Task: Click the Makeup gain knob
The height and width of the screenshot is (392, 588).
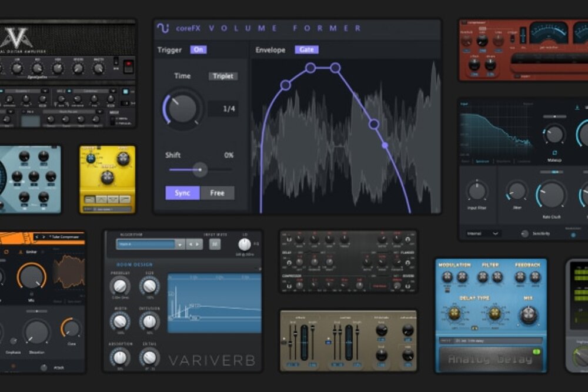Action: (554, 135)
